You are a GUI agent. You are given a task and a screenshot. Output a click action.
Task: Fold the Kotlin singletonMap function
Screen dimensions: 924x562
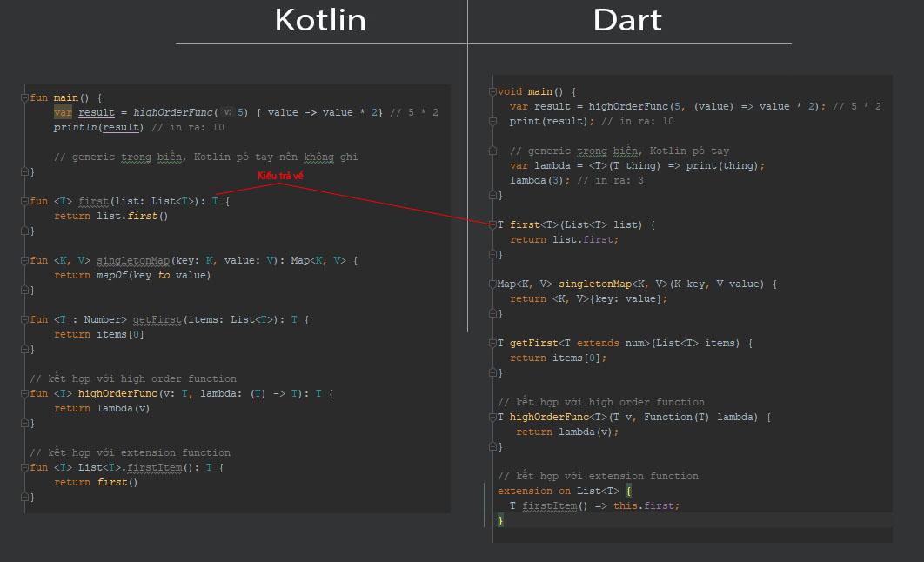pyautogui.click(x=24, y=260)
